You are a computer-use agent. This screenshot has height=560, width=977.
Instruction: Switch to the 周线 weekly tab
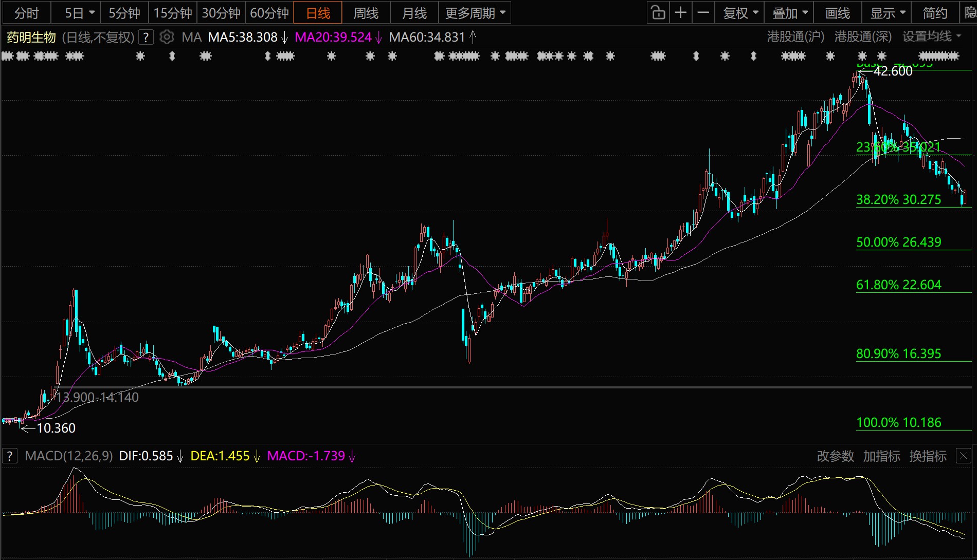tap(366, 13)
